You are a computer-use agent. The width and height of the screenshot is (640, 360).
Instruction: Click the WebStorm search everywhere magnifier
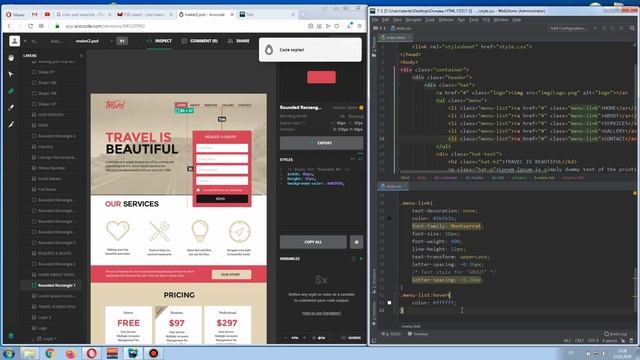click(632, 28)
